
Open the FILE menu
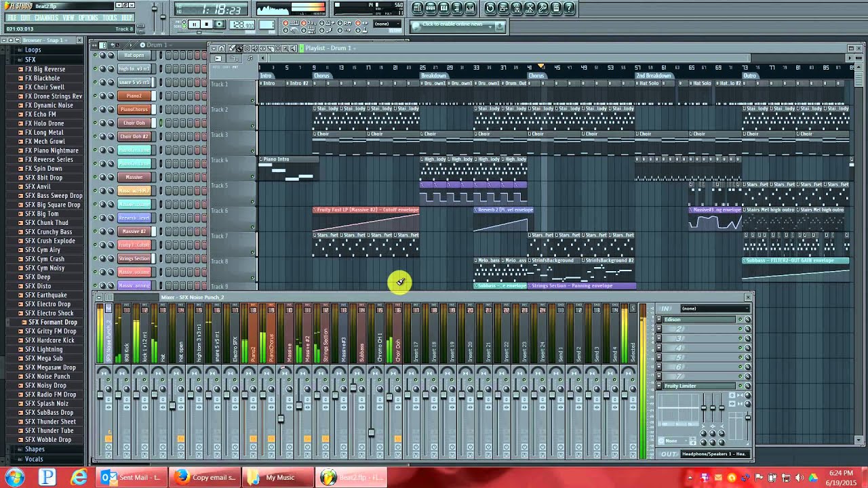12,18
